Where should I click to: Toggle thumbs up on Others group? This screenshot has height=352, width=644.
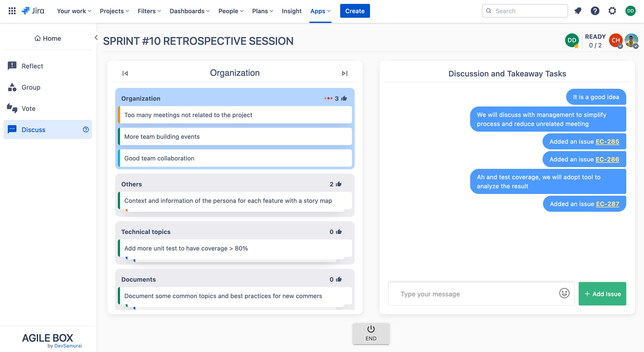click(339, 184)
